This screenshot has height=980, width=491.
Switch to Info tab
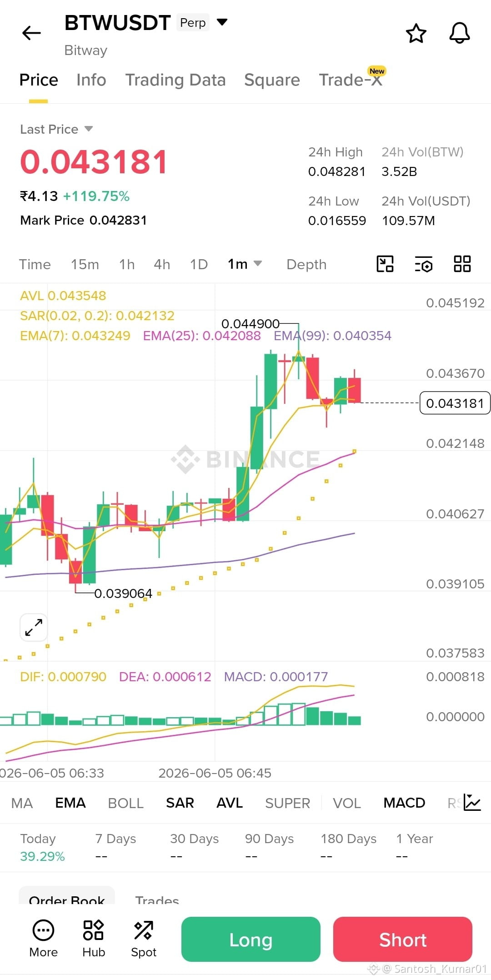pyautogui.click(x=91, y=80)
